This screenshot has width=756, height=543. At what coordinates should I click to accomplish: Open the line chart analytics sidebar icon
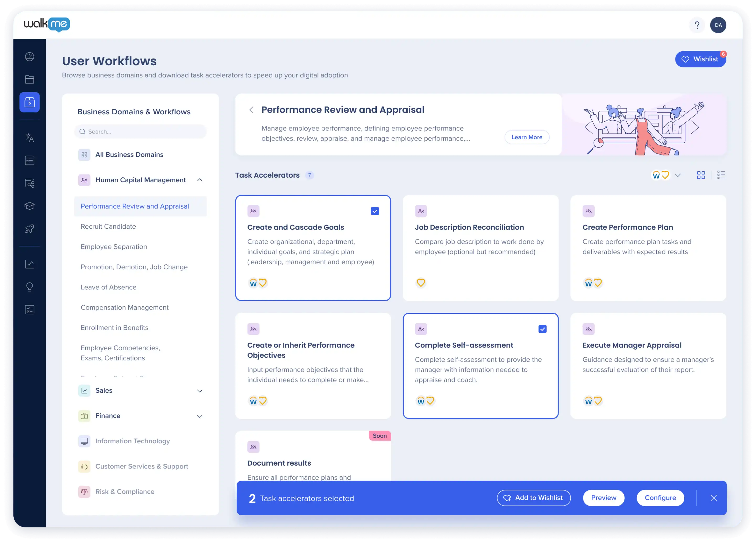[x=30, y=264]
